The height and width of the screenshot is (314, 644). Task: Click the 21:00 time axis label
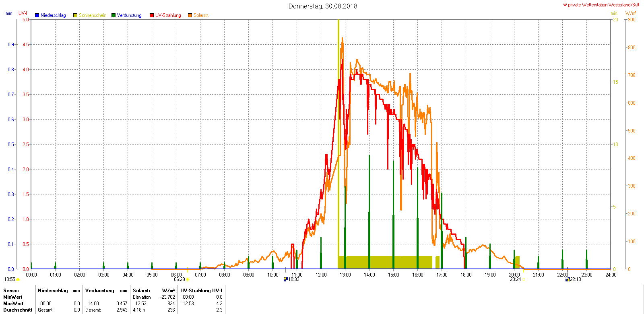tap(539, 275)
